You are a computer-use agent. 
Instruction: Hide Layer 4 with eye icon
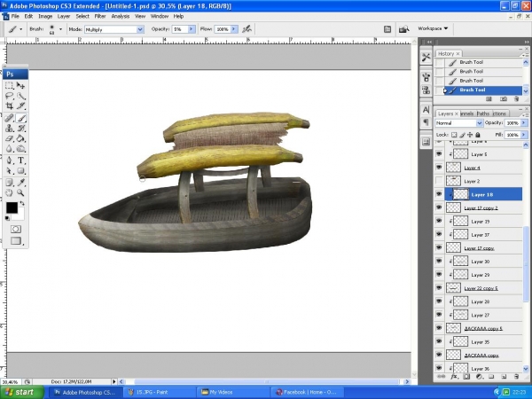(x=439, y=168)
